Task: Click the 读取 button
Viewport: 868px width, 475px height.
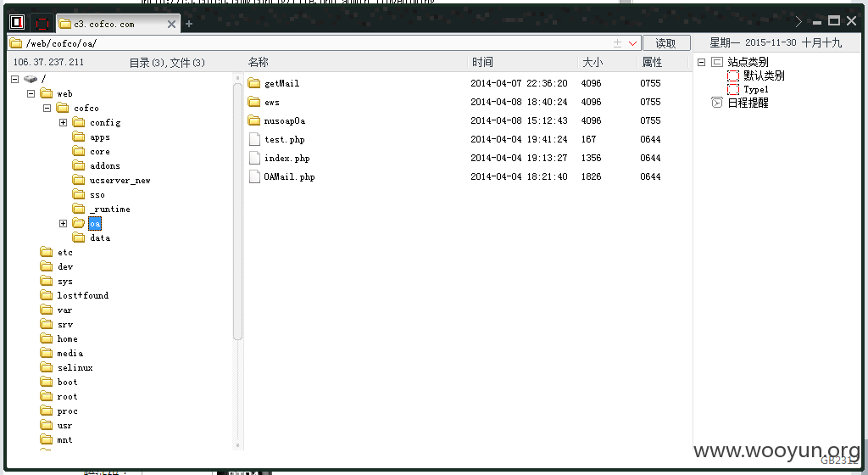Action: (x=666, y=43)
